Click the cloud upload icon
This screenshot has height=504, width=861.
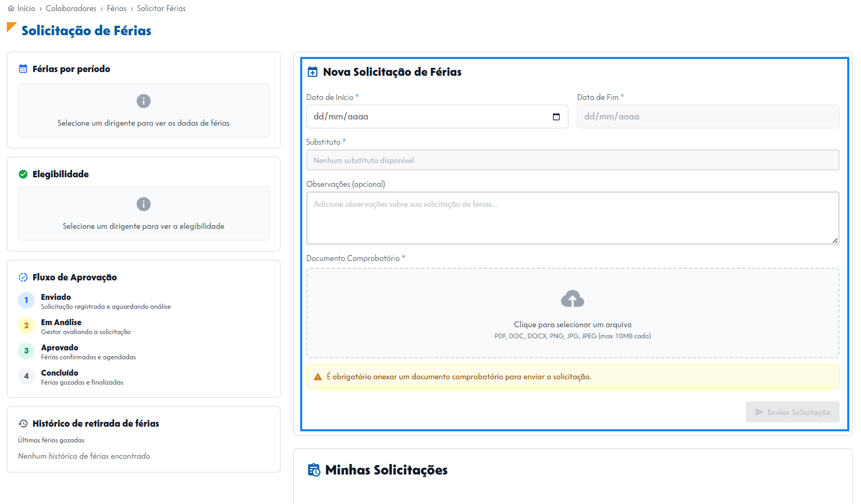coord(573,299)
